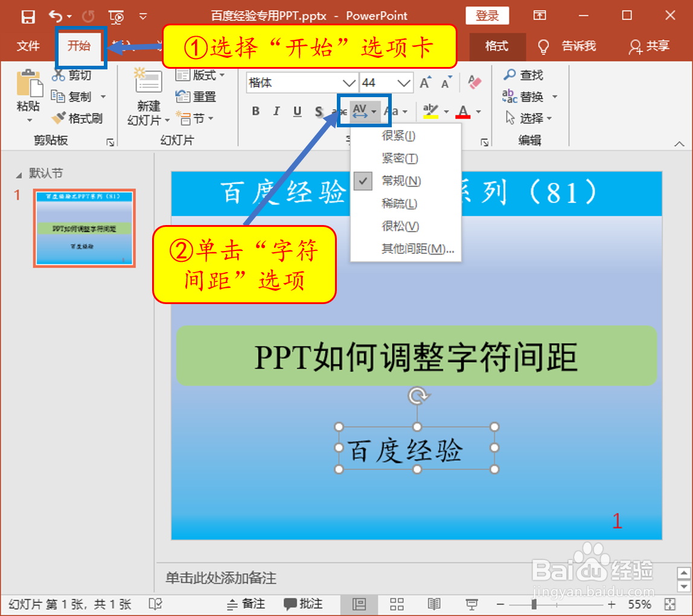Save the presentation with the floppy icon
693x616 pixels.
tap(28, 16)
